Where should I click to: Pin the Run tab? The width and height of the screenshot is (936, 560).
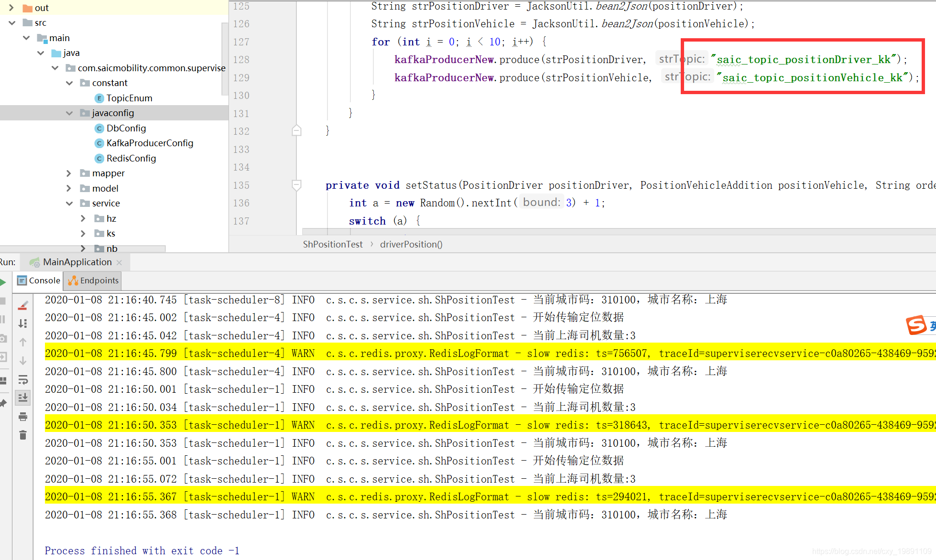pos(3,403)
